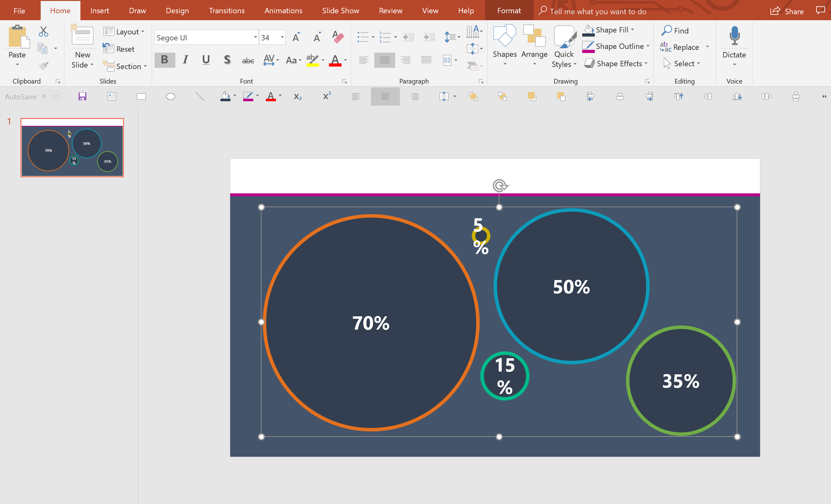The width and height of the screenshot is (831, 504).
Task: Switch to the Transitions tab
Action: tap(227, 10)
